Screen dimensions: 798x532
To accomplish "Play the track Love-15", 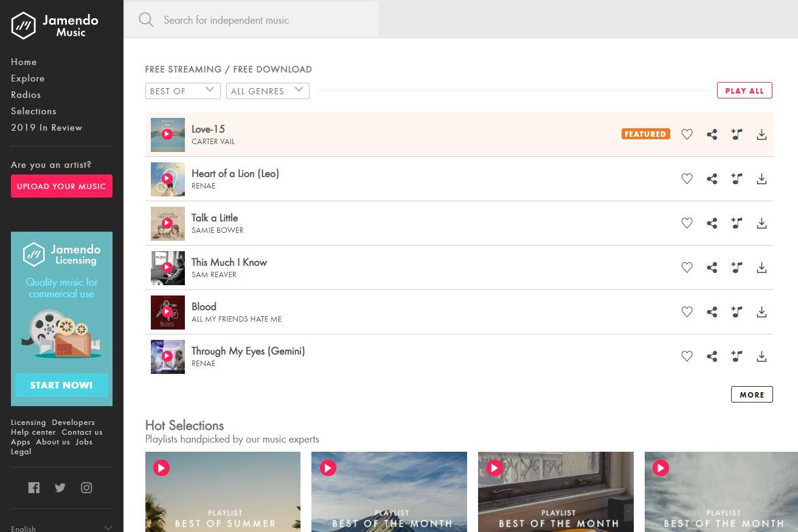I will click(167, 134).
